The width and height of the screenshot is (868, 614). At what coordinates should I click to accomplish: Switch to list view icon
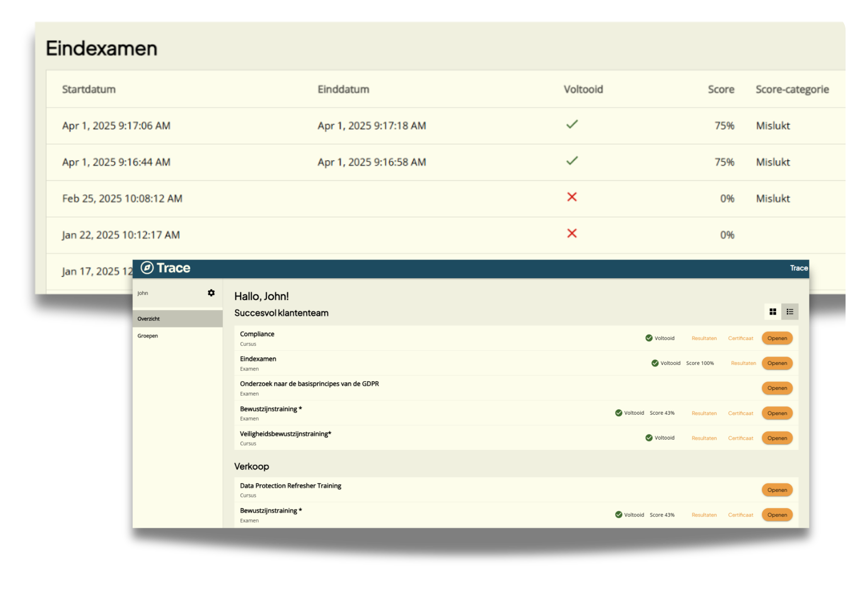coord(790,312)
